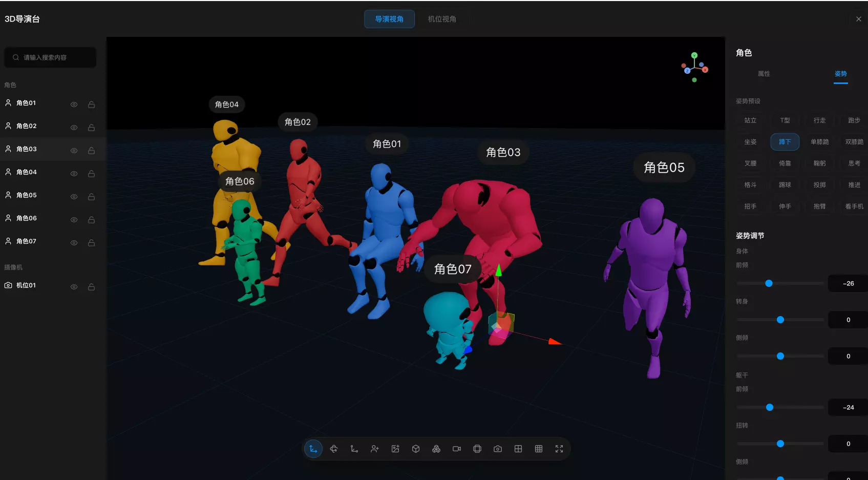The height and width of the screenshot is (480, 868).
Task: Apply the 看手机 pose preset
Action: tap(854, 206)
